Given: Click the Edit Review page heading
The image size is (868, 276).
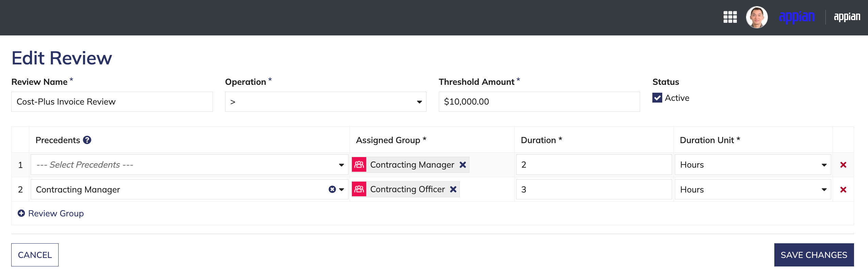Looking at the screenshot, I should coord(62,58).
